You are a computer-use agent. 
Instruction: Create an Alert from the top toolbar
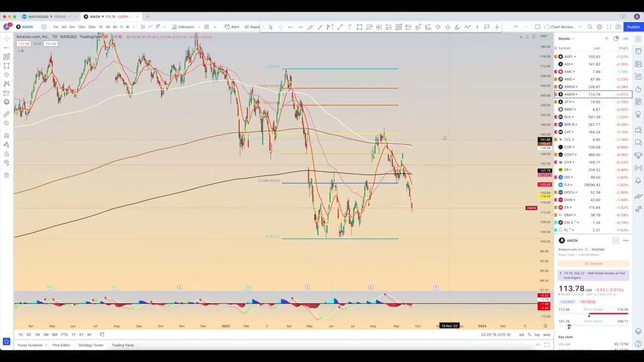[232, 27]
